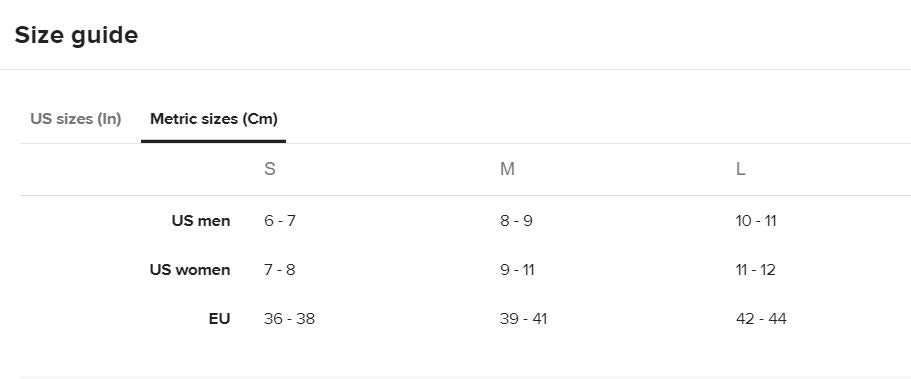Click the Size guide heading
The height and width of the screenshot is (379, 911).
click(76, 35)
